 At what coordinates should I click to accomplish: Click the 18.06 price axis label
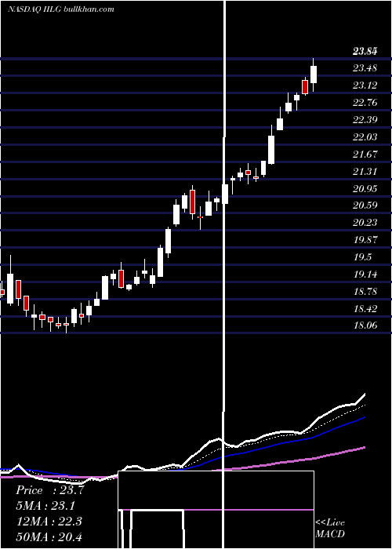[x=365, y=325]
